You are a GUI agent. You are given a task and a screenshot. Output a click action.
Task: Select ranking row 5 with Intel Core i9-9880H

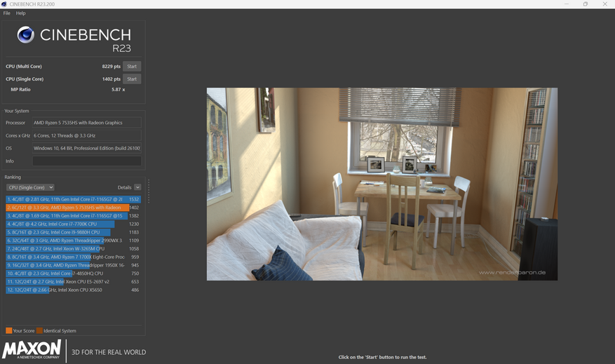(x=74, y=232)
